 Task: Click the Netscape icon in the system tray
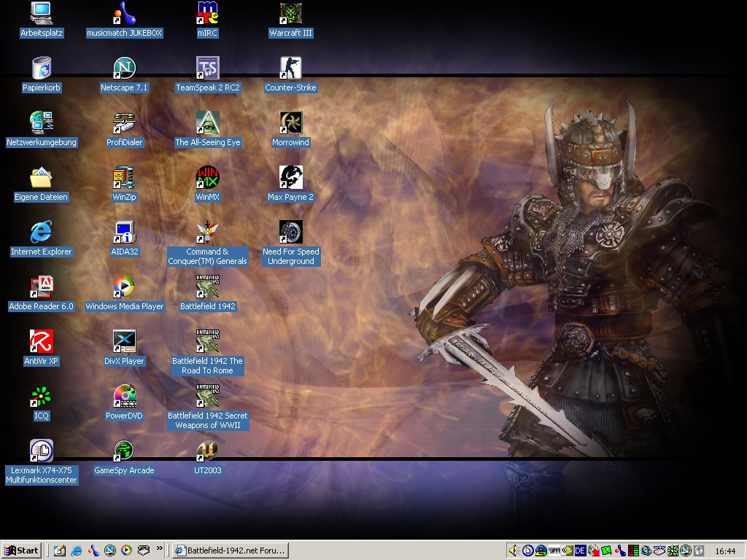[x=686, y=551]
